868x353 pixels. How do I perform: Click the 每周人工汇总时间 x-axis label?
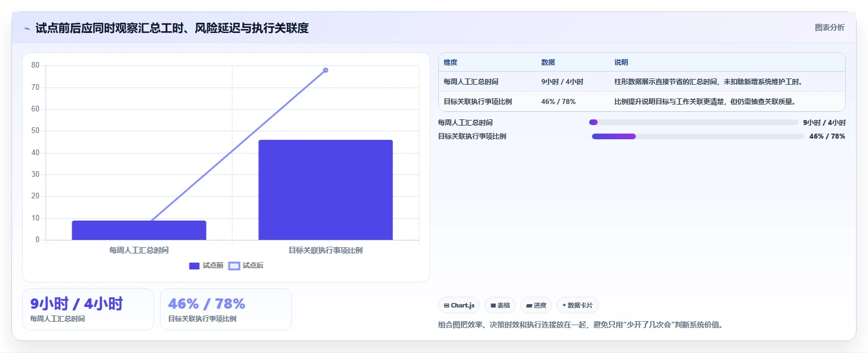[x=139, y=250]
